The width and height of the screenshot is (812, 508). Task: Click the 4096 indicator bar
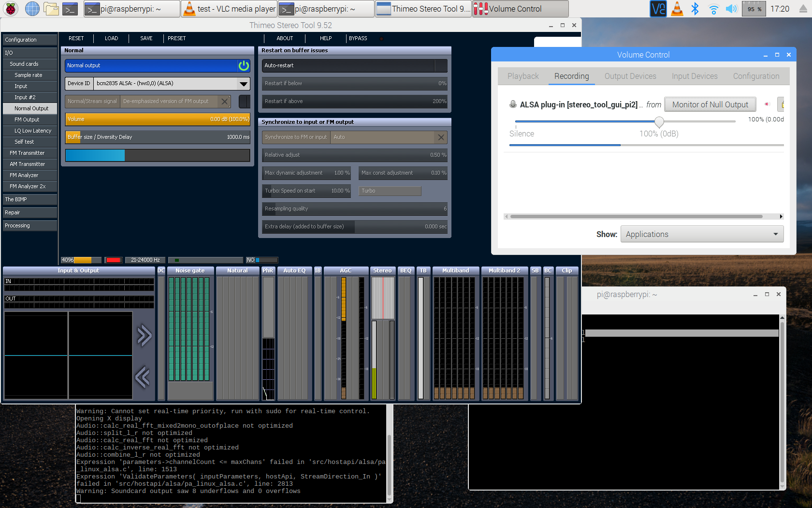coord(81,260)
